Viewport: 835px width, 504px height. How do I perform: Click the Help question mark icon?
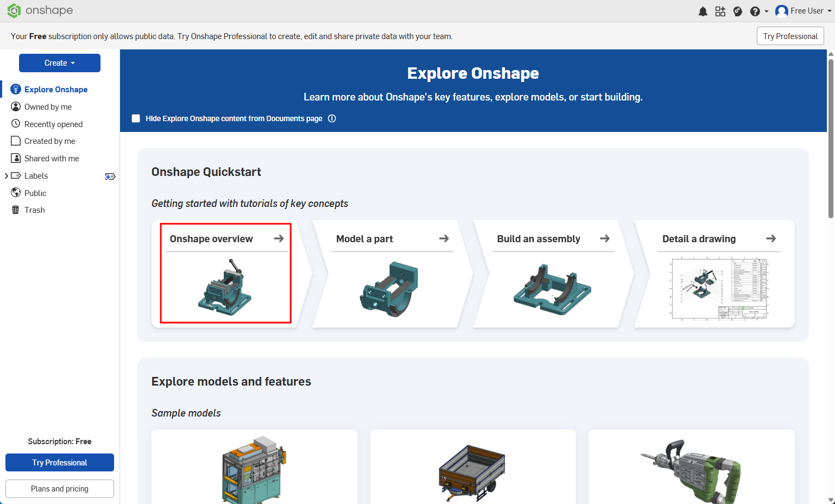click(754, 11)
